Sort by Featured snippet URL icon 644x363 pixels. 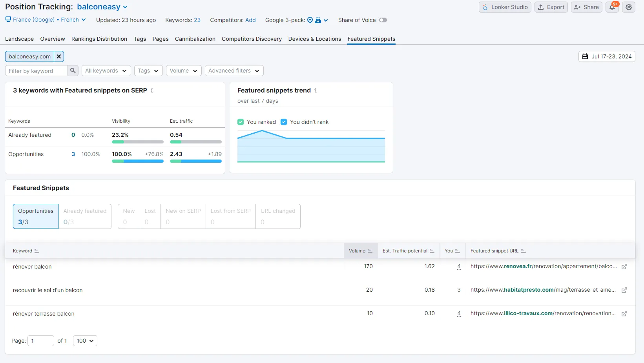523,251
